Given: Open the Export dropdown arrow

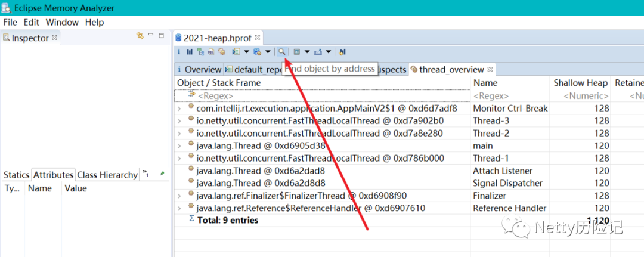Looking at the screenshot, I should click(x=328, y=52).
